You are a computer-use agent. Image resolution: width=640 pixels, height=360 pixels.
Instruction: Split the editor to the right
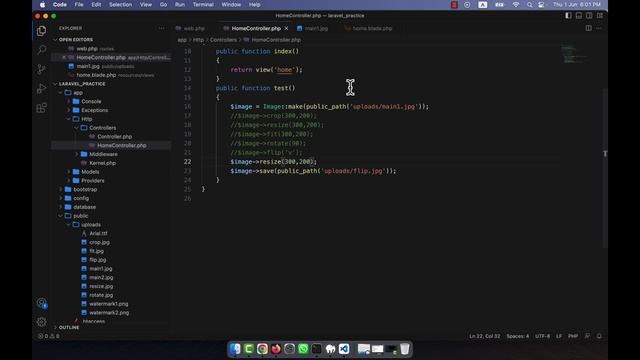click(589, 28)
